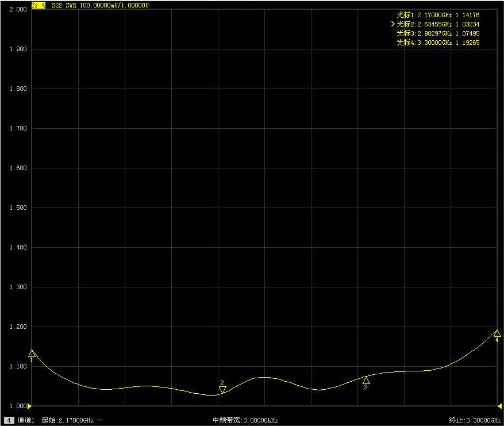Click the channel 4 indicator box

pos(9,420)
